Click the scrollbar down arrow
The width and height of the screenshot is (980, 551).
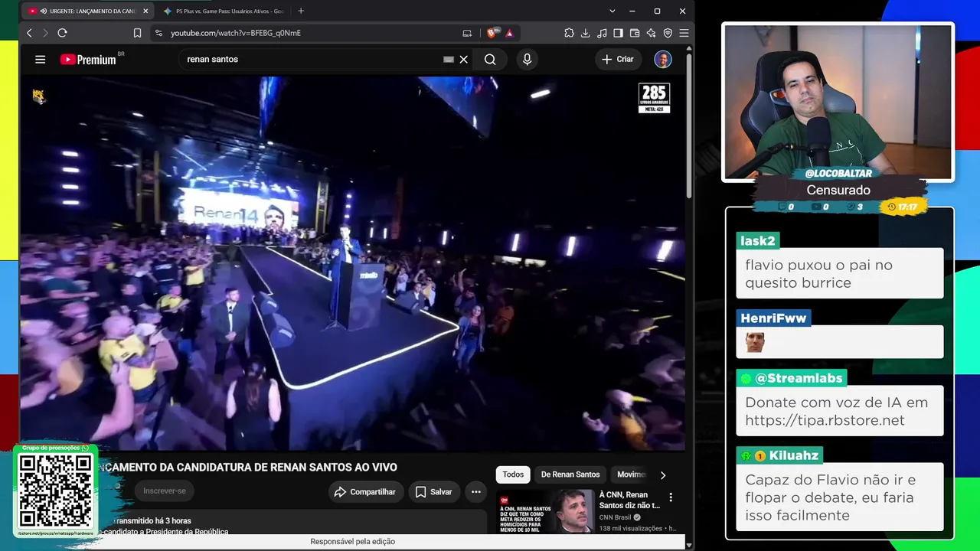pyautogui.click(x=689, y=545)
